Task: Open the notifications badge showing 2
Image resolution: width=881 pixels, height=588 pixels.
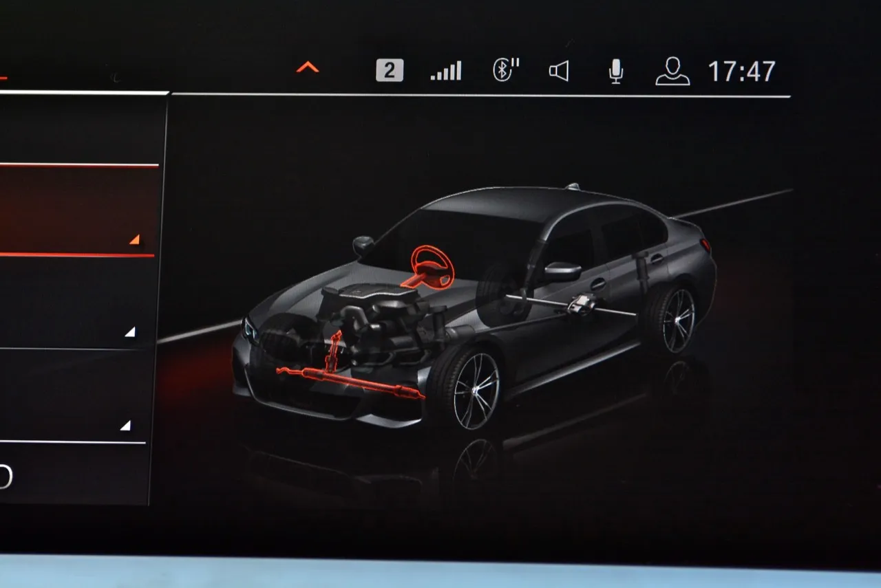Action: (390, 71)
